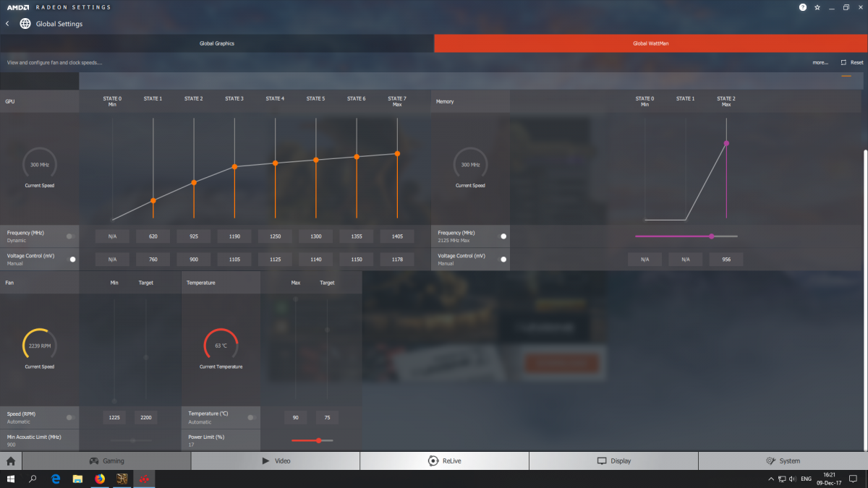Image resolution: width=868 pixels, height=488 pixels.
Task: Select the Global WattMan tab
Action: [x=651, y=43]
